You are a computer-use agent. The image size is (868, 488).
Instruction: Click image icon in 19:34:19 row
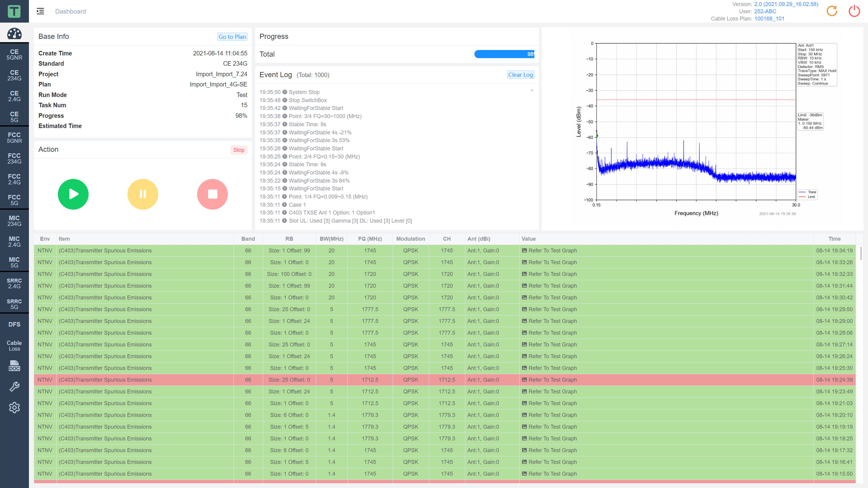coord(524,250)
